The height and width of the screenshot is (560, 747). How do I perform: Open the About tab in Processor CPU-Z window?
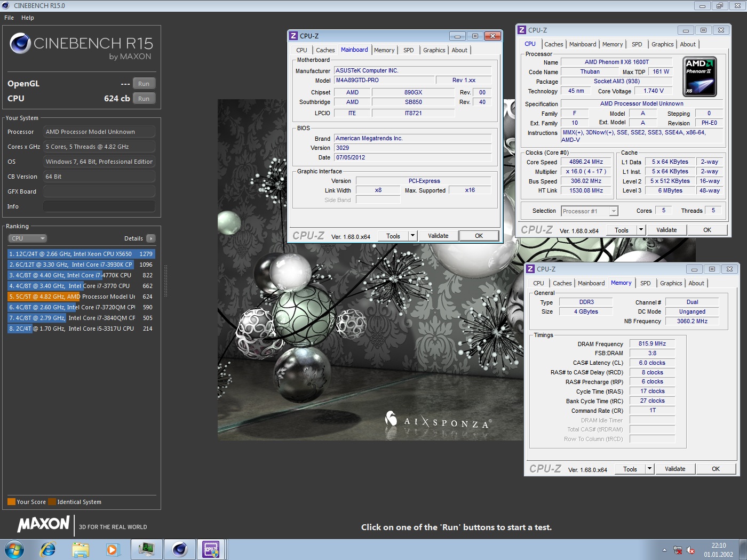click(x=688, y=44)
